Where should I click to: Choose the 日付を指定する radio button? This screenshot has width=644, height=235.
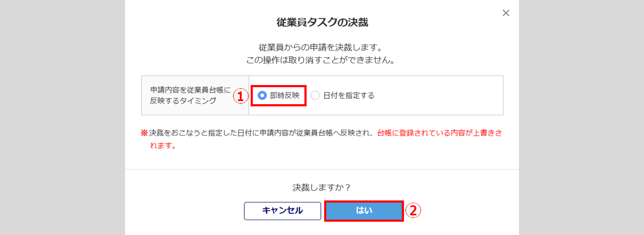tap(315, 96)
